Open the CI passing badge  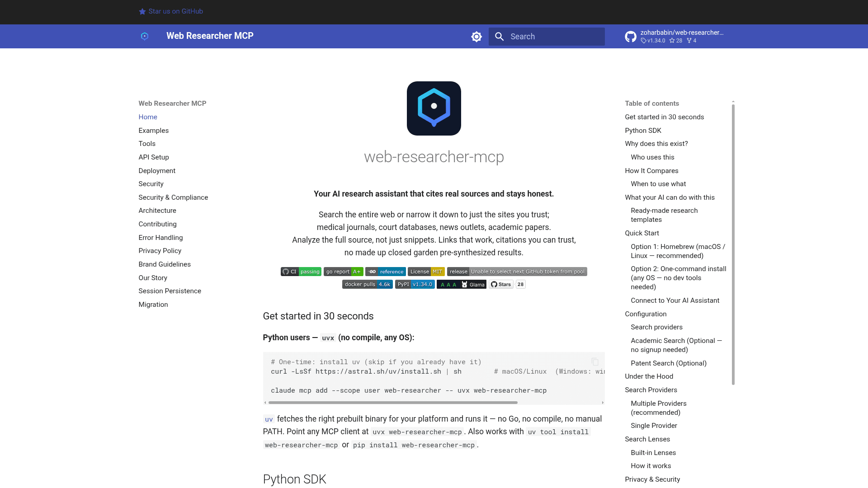tap(301, 272)
